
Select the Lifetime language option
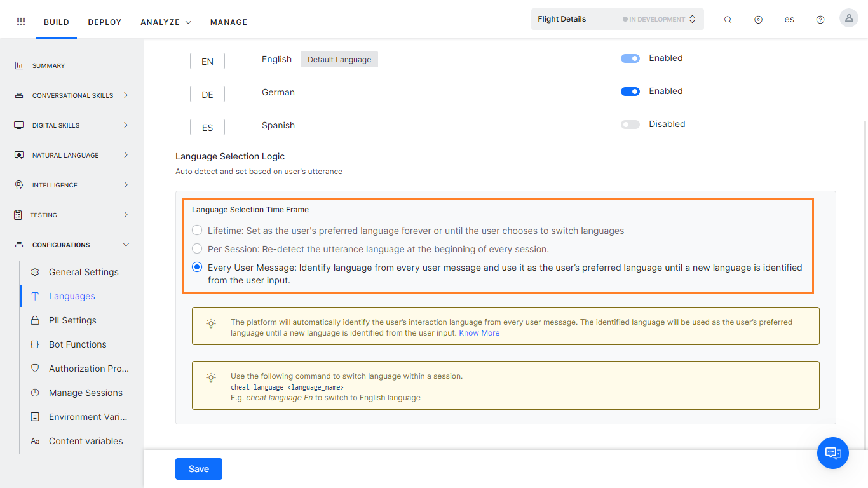(197, 230)
